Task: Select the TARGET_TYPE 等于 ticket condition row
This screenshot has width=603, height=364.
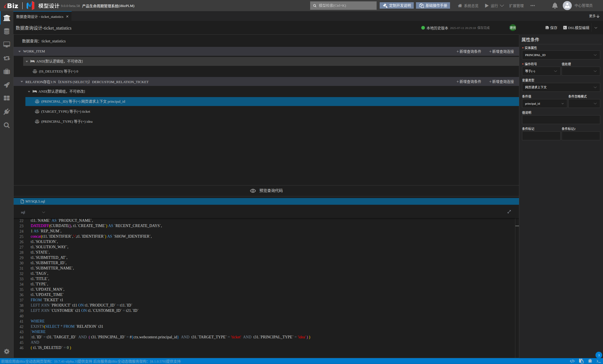Action: (272, 112)
